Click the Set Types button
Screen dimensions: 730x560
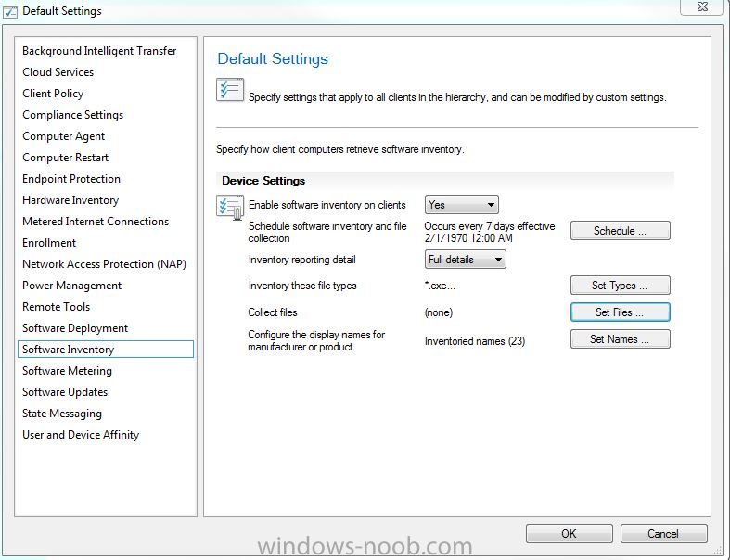[621, 285]
